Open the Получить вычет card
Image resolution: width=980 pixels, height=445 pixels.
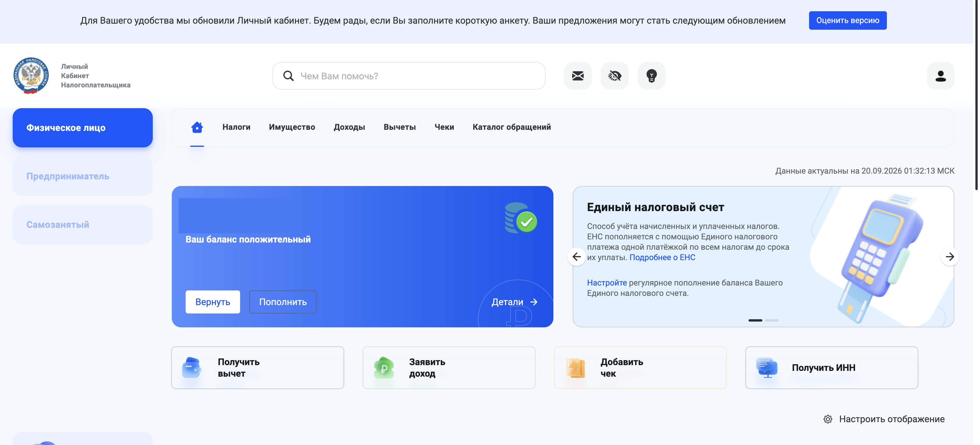258,368
